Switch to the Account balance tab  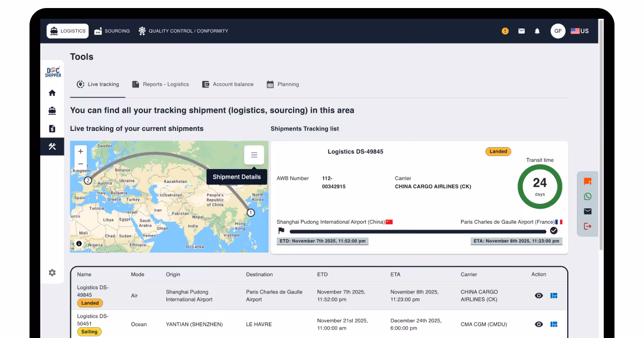(228, 84)
